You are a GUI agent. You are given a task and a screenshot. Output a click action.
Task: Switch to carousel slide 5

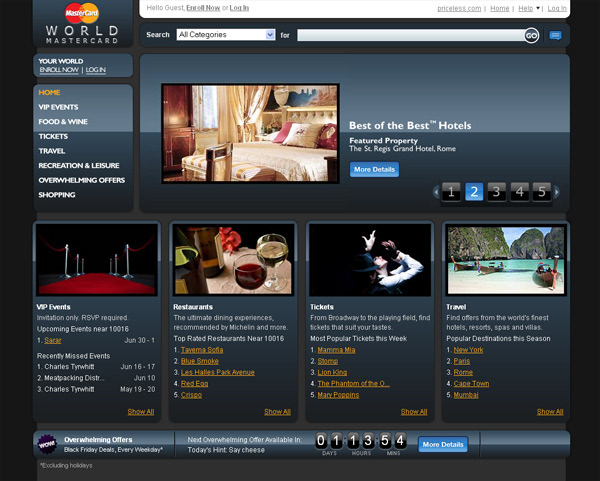pyautogui.click(x=542, y=192)
